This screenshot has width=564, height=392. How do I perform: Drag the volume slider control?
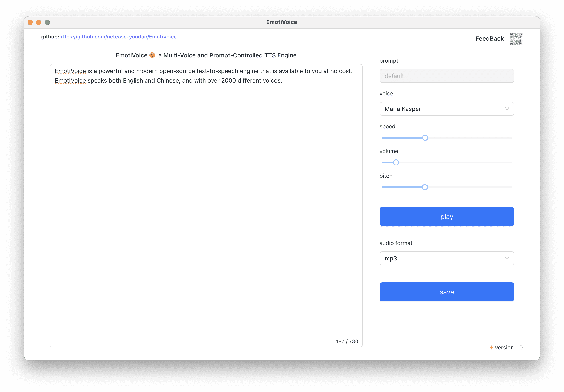(395, 162)
